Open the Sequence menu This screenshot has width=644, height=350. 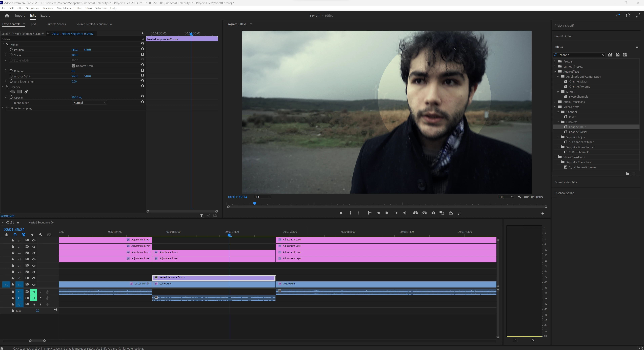pyautogui.click(x=32, y=8)
